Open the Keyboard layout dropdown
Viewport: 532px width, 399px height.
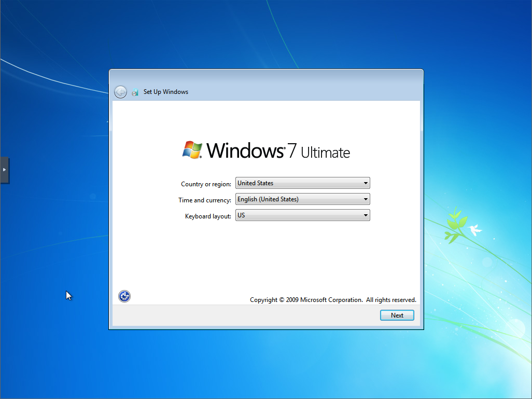[x=302, y=215]
